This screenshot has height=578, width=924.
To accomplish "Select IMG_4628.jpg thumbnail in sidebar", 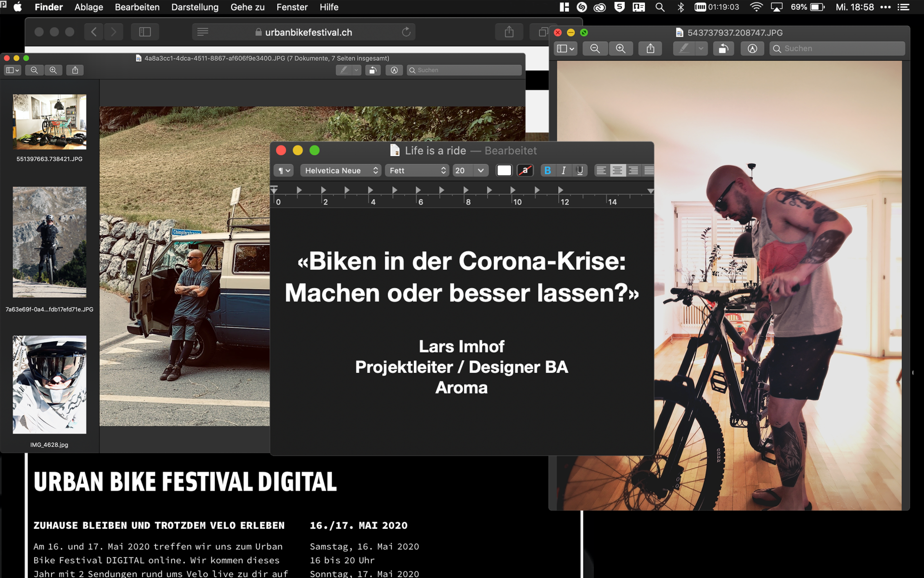I will (x=50, y=385).
